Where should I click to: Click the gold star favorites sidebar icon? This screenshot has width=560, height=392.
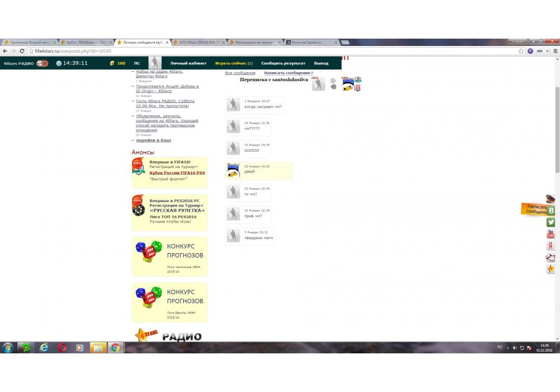pyautogui.click(x=551, y=269)
